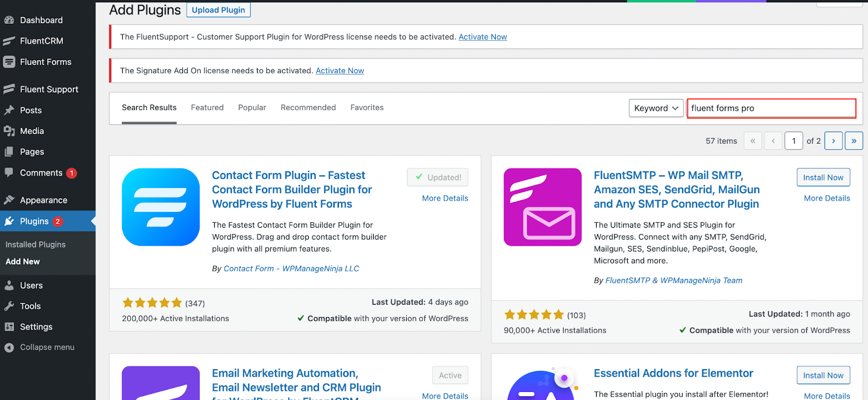Open the Dashboard icon in sidebar

(x=9, y=20)
